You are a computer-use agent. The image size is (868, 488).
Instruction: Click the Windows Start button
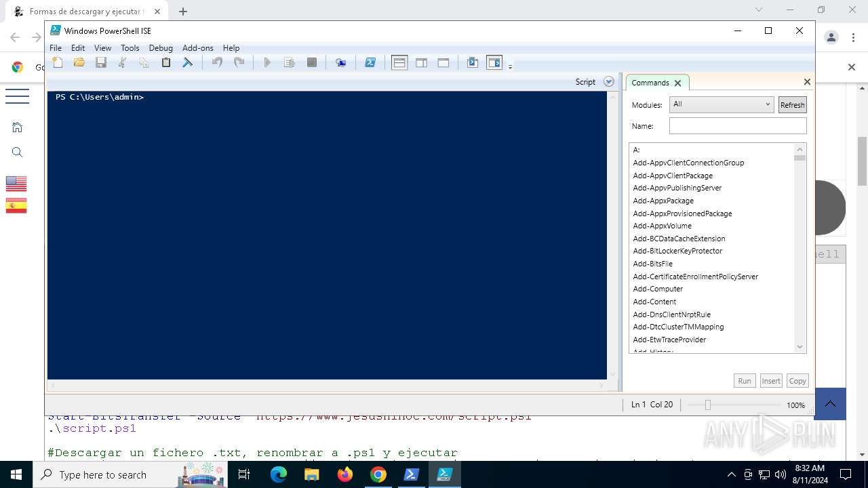coord(16,474)
